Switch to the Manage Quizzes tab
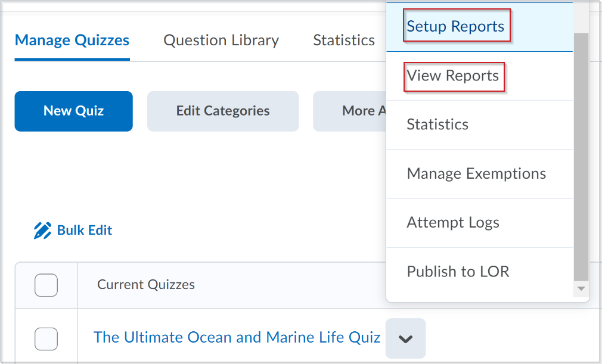This screenshot has height=364, width=602. coord(72,41)
